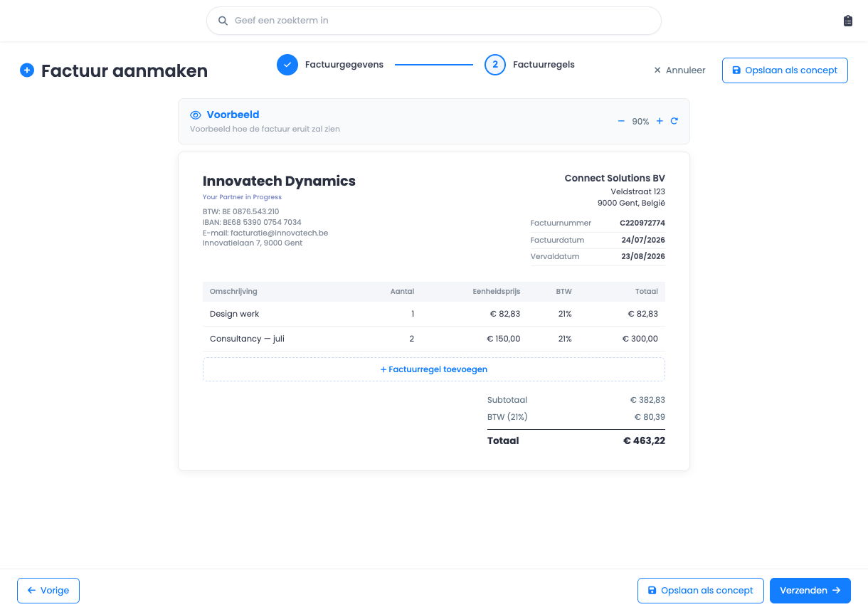Click the due date 23/08/2026
Viewport: 868px width, 612px height.
[643, 256]
